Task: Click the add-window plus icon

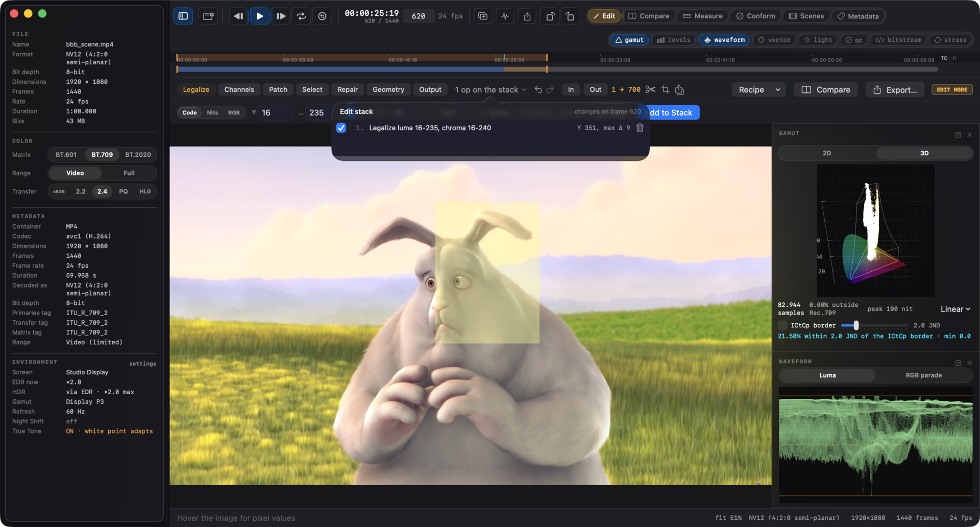Action: point(483,16)
